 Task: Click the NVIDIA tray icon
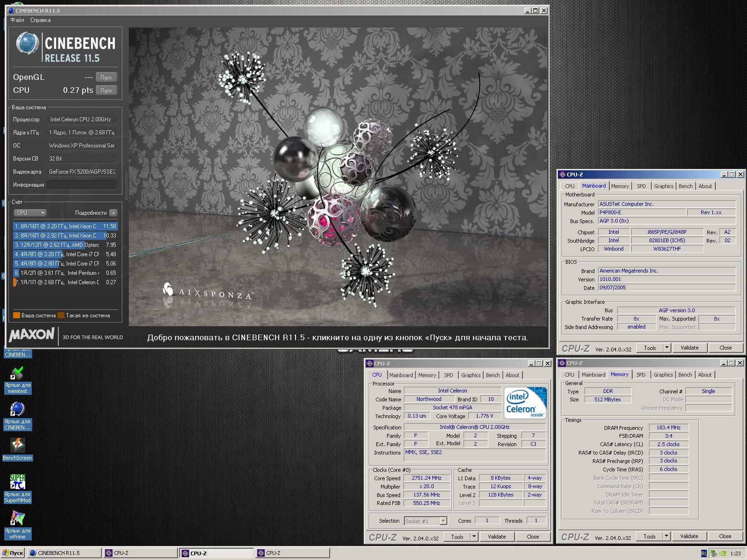(722, 553)
